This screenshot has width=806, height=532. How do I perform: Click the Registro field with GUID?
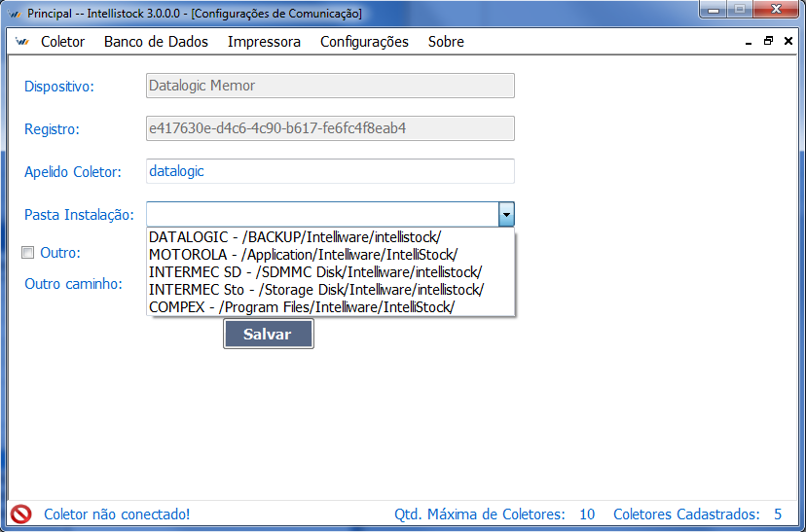331,128
